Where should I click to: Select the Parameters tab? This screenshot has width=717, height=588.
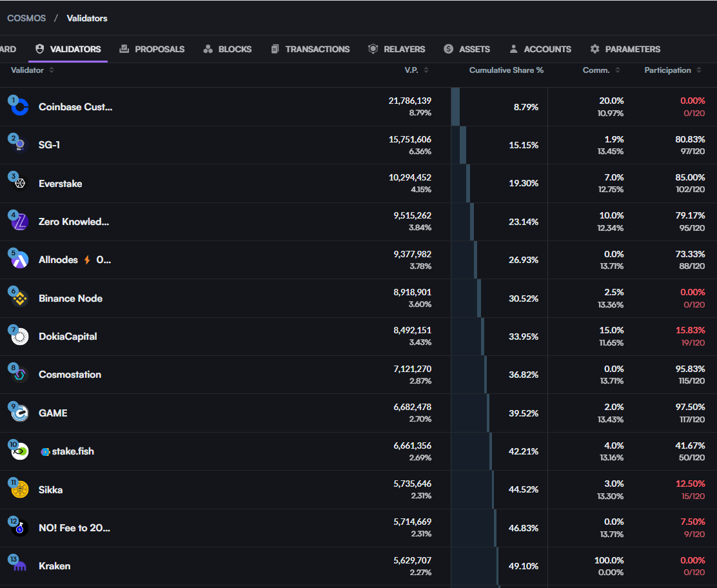[625, 49]
